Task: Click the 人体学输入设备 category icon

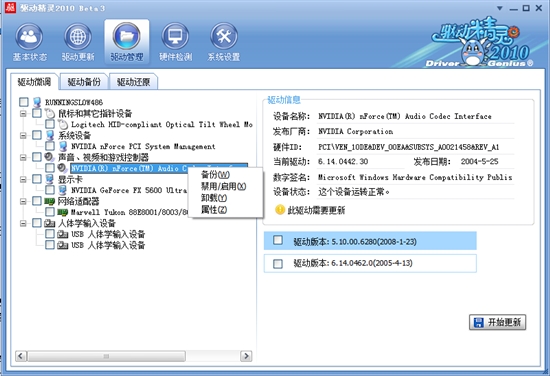Action: coord(50,223)
